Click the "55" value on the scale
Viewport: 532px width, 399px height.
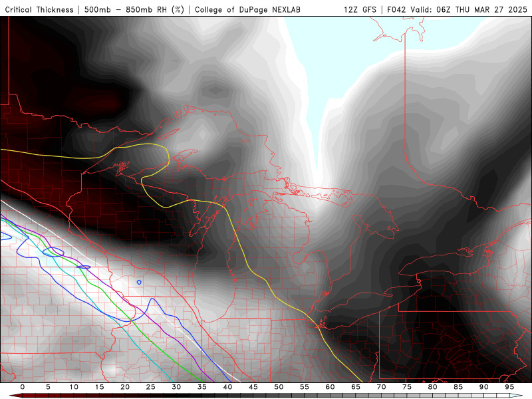(x=305, y=387)
